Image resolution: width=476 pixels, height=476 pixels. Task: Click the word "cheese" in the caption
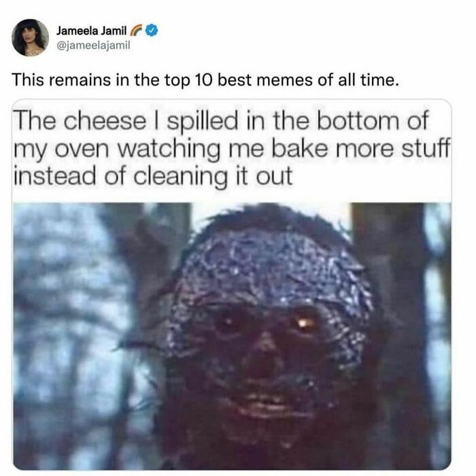(105, 121)
